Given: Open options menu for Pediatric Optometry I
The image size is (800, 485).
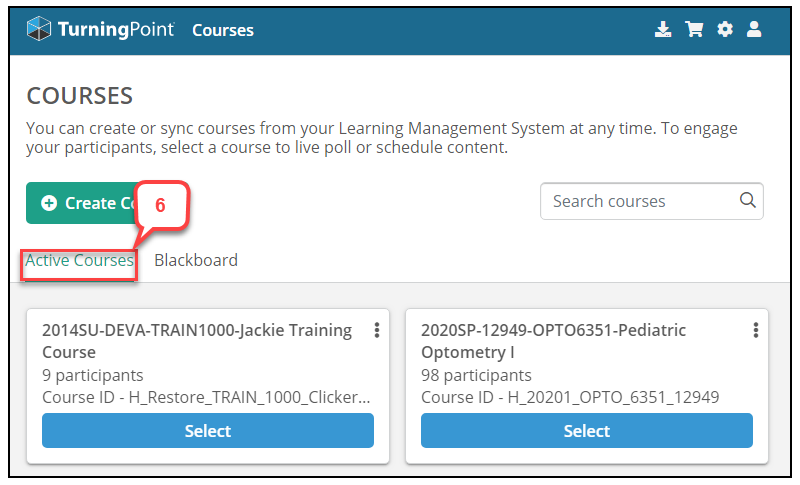Looking at the screenshot, I should click(x=756, y=330).
